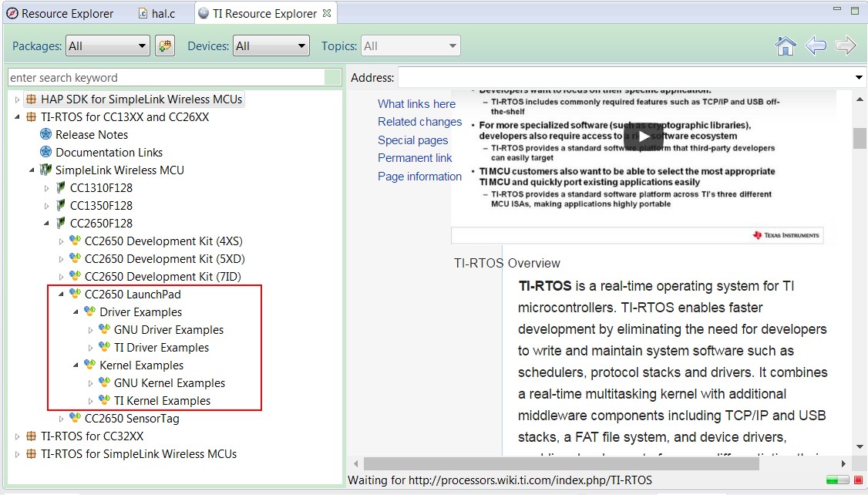
Task: Open the Page information link
Action: click(419, 176)
